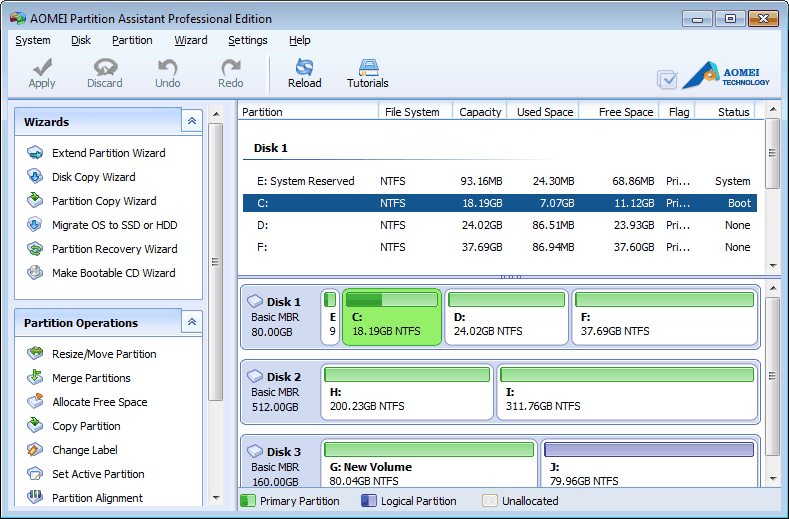
Task: Click the Discard toolbar icon
Action: click(x=104, y=73)
